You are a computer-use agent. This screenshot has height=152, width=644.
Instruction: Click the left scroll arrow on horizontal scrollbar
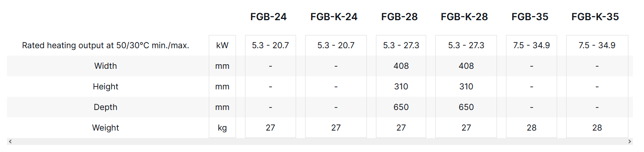pyautogui.click(x=10, y=141)
